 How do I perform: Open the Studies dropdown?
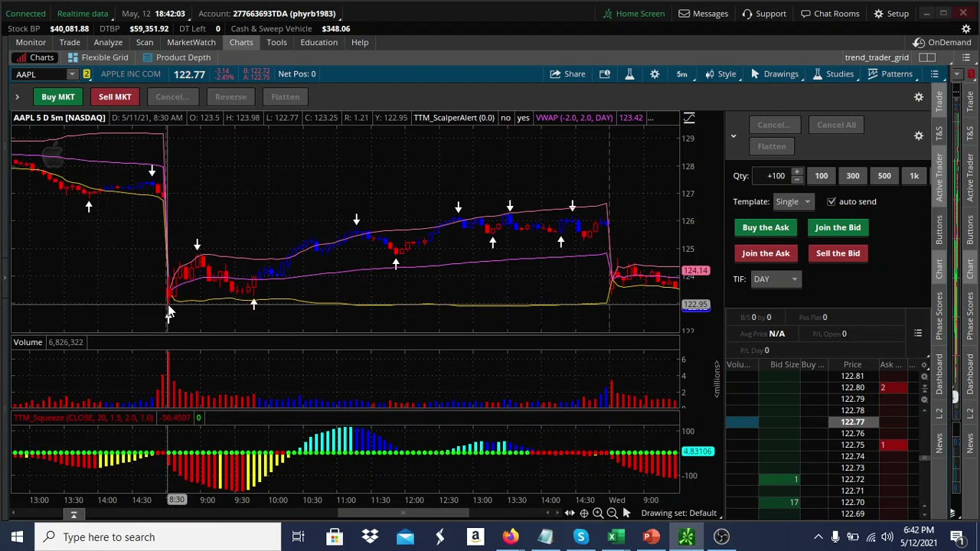833,74
